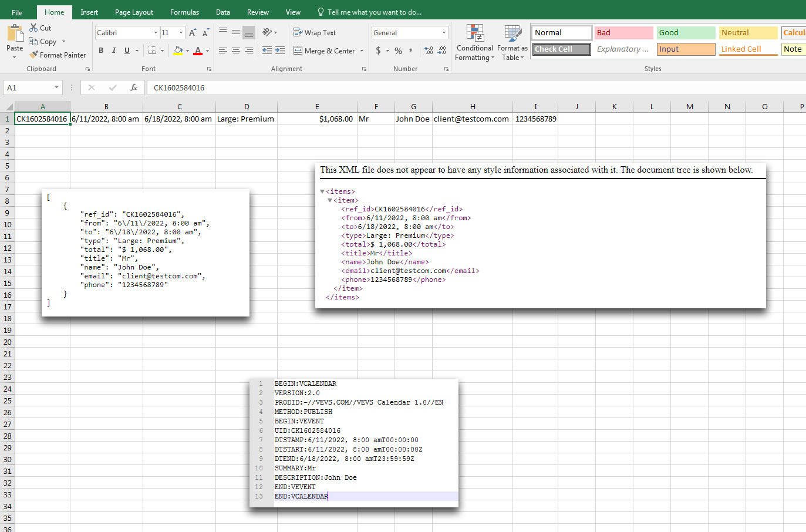The width and height of the screenshot is (806, 532).
Task: Click the Cut scissors icon
Action: tap(34, 28)
